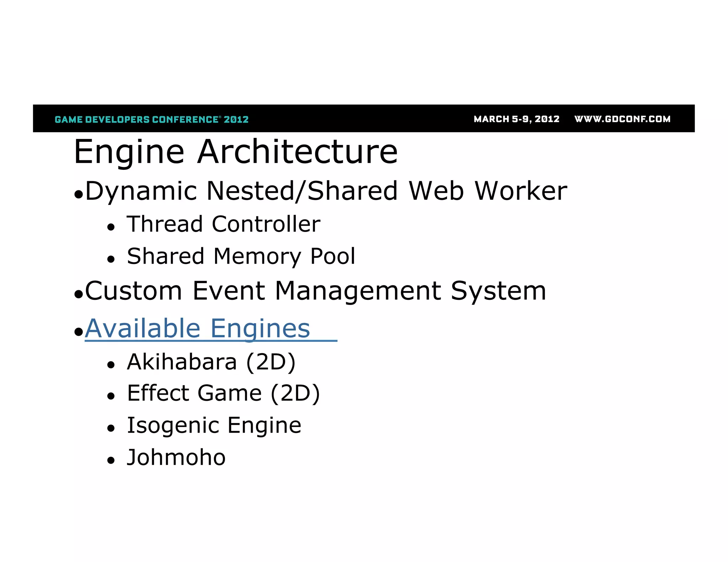Select the Custom Event Management System bullet
Image resolution: width=728 pixels, height=562 pixels.
[315, 291]
